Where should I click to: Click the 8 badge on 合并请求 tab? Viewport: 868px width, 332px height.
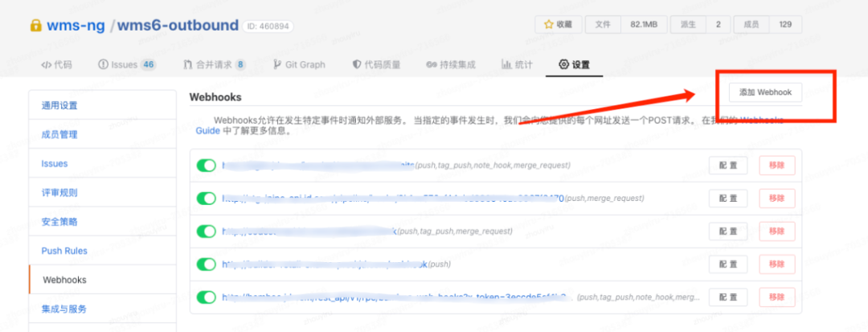coord(240,65)
